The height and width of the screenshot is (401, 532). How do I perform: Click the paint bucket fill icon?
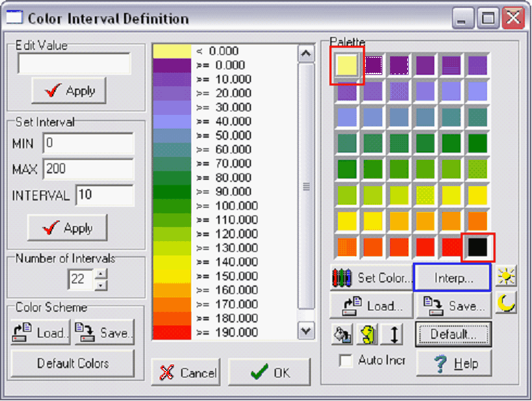tap(342, 334)
